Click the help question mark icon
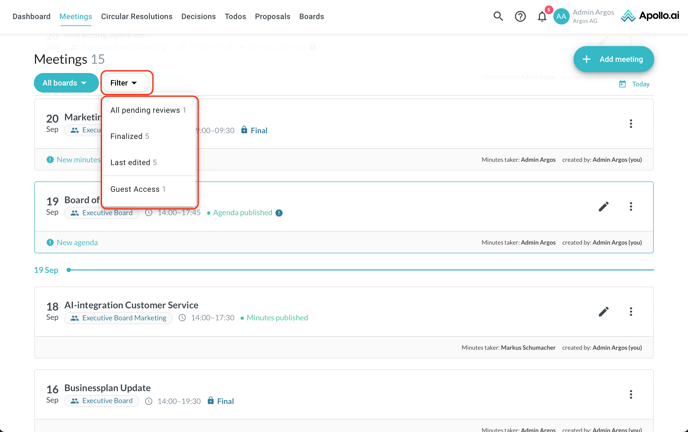The image size is (688, 432). pos(520,16)
